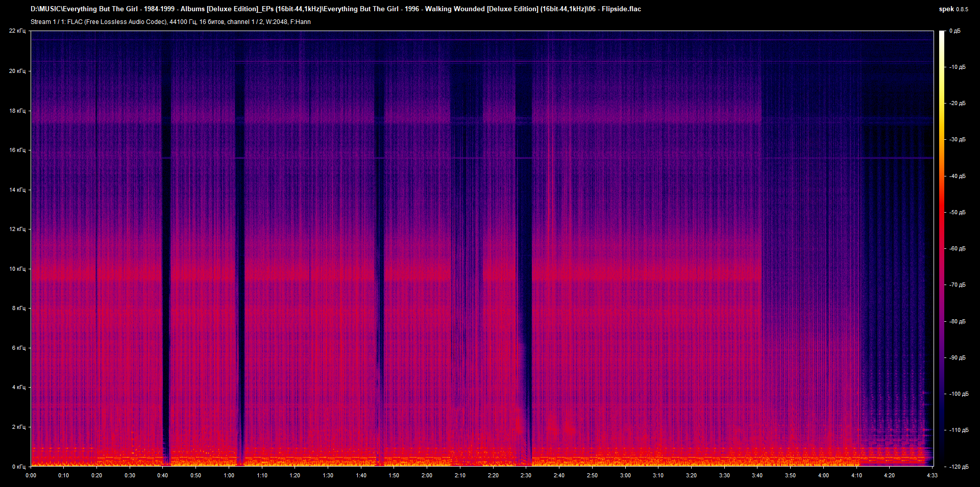Pick the 3:00 time axis label
The image size is (980, 487).
point(625,475)
